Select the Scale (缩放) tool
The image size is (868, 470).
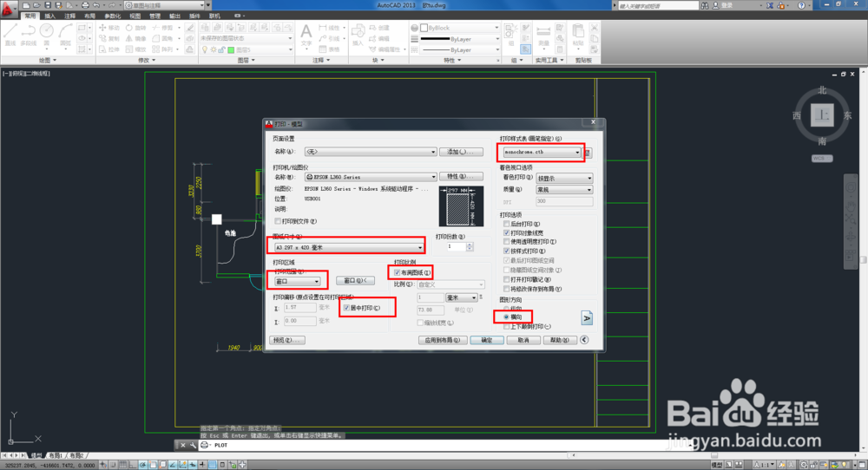click(135, 49)
